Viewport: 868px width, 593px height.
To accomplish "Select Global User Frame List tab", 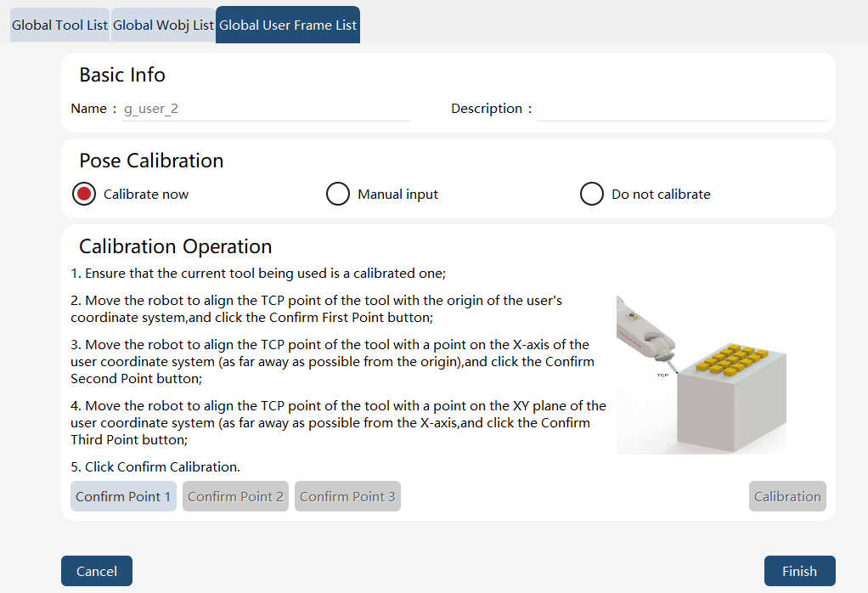I will click(288, 25).
